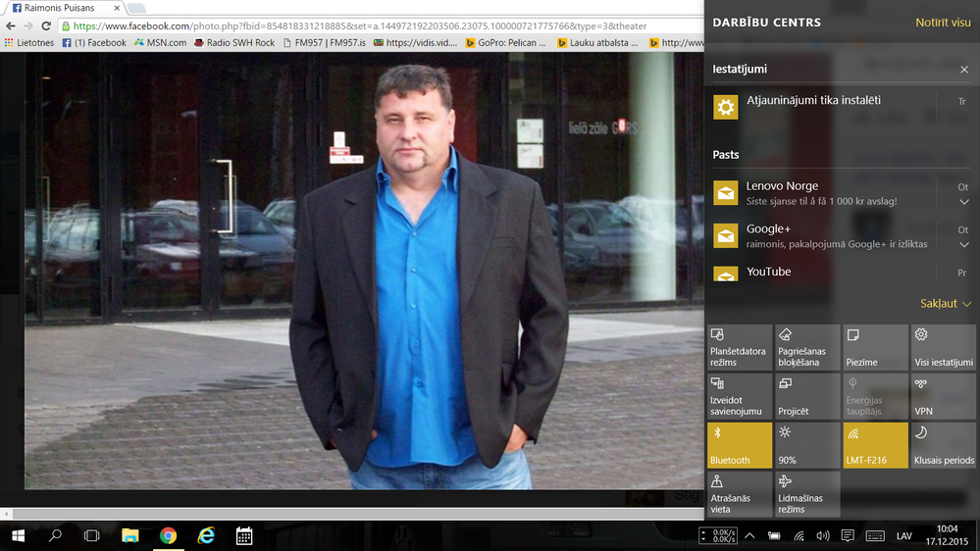
Task: Reload the page with the refresh icon
Action: (x=46, y=26)
